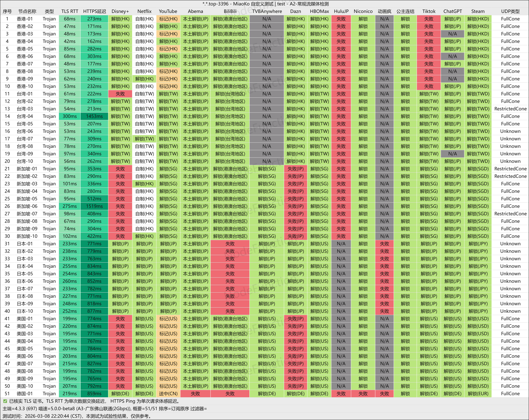Click the 主端=4.3.3 version info line
This screenshot has height=420, width=529.
point(105,408)
